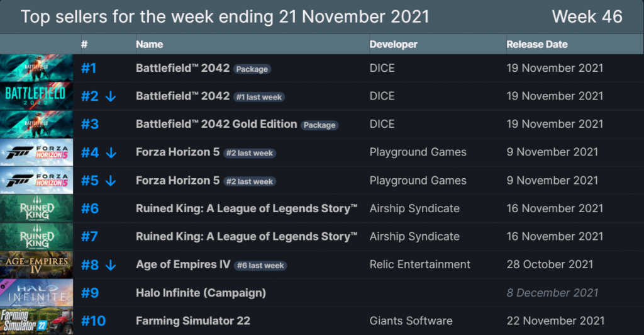Click the Relic Entertainment developer name
The height and width of the screenshot is (335, 644).
pyautogui.click(x=419, y=264)
